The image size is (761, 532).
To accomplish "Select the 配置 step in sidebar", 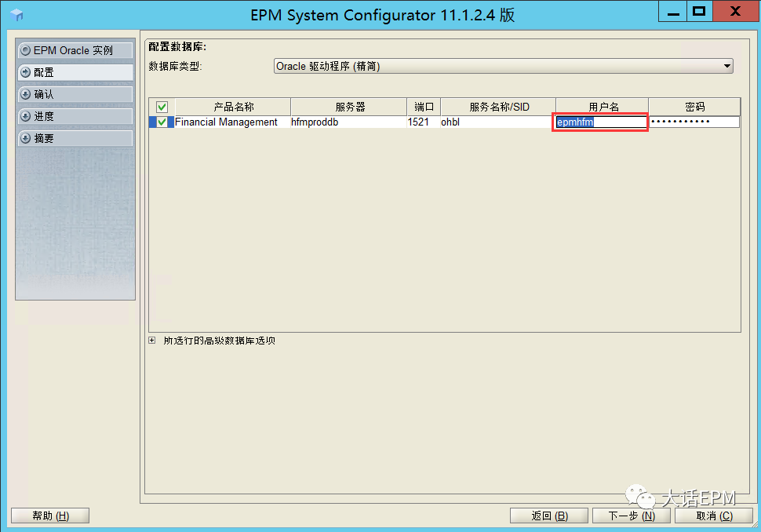I will (x=75, y=72).
